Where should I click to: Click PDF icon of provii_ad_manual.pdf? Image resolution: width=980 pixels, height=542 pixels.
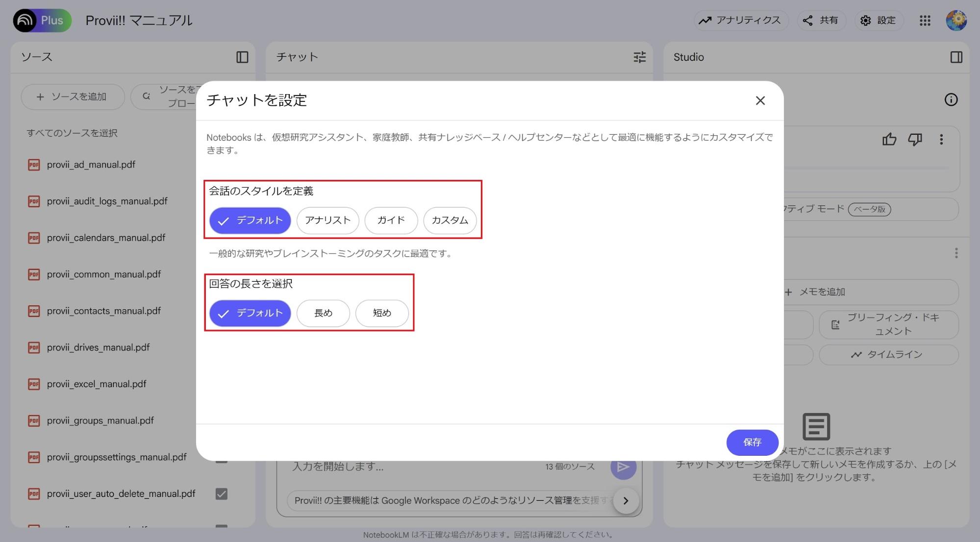34,165
